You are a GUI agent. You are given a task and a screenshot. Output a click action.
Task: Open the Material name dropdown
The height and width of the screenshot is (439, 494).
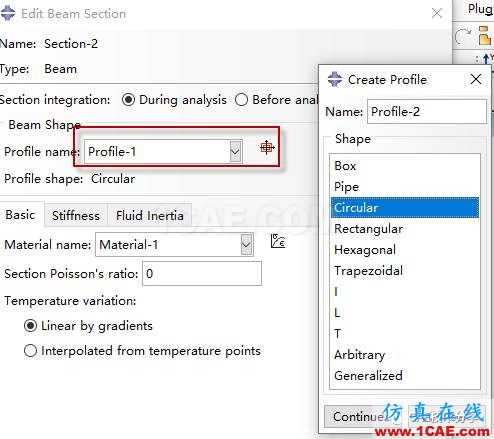(x=246, y=245)
